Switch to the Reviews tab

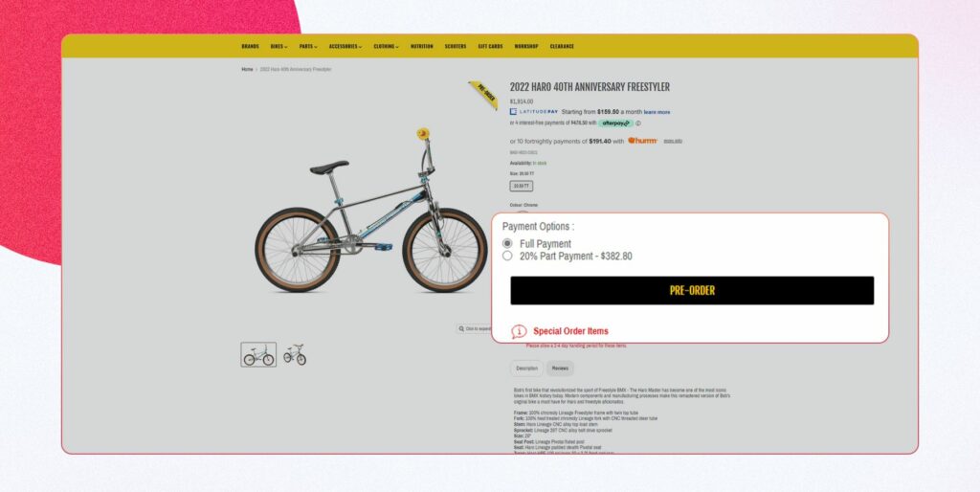point(560,369)
